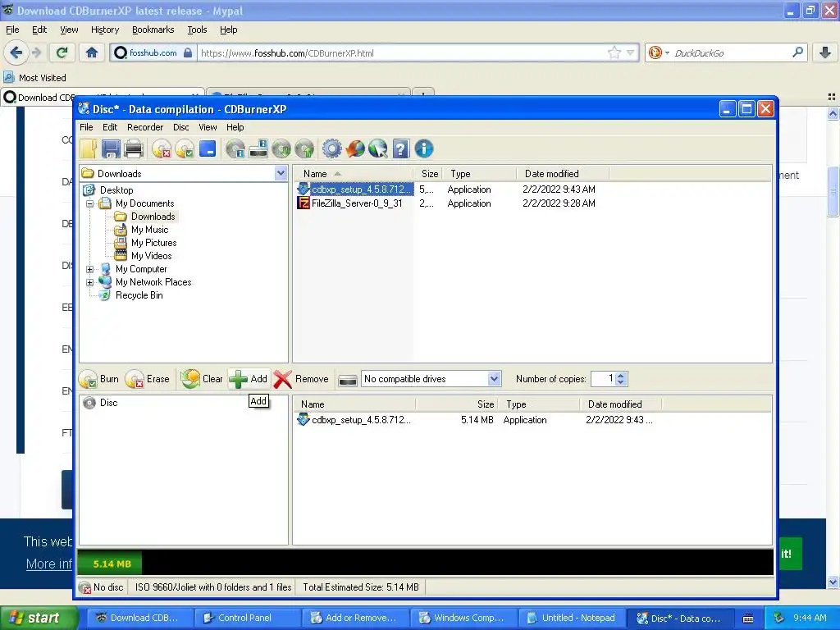Open the Downloads folder path dropdown

[x=281, y=173]
